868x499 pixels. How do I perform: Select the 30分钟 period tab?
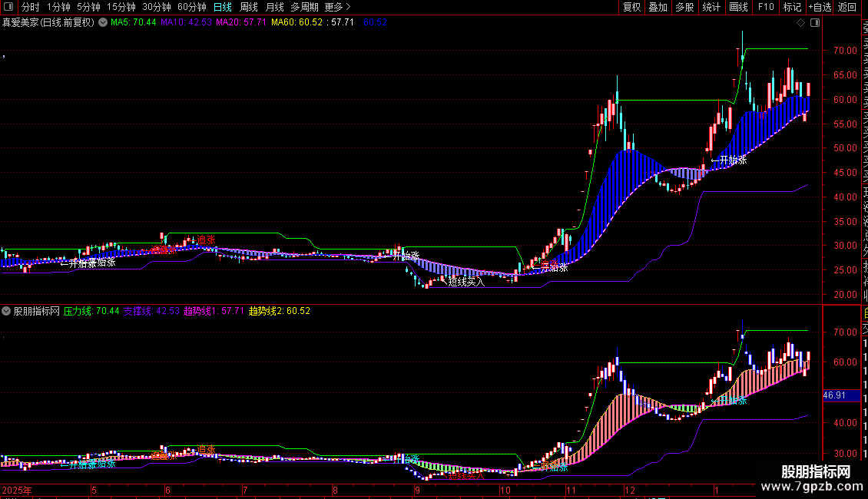(157, 7)
